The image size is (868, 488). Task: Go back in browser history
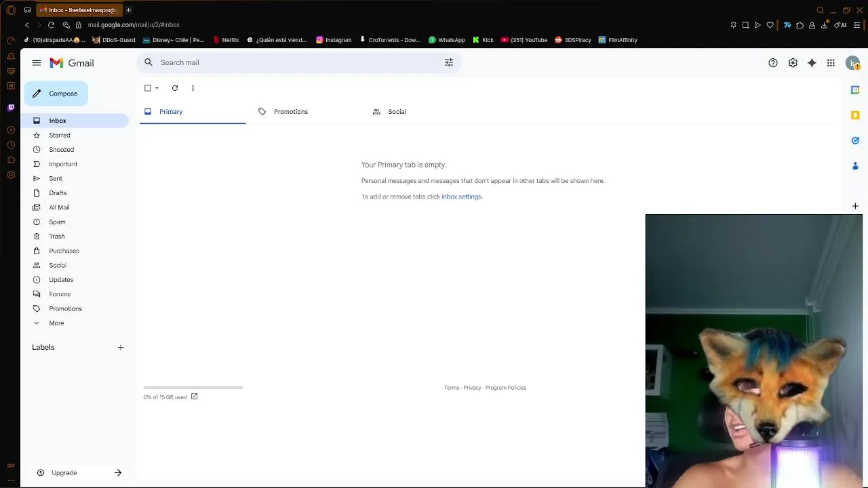tap(27, 25)
